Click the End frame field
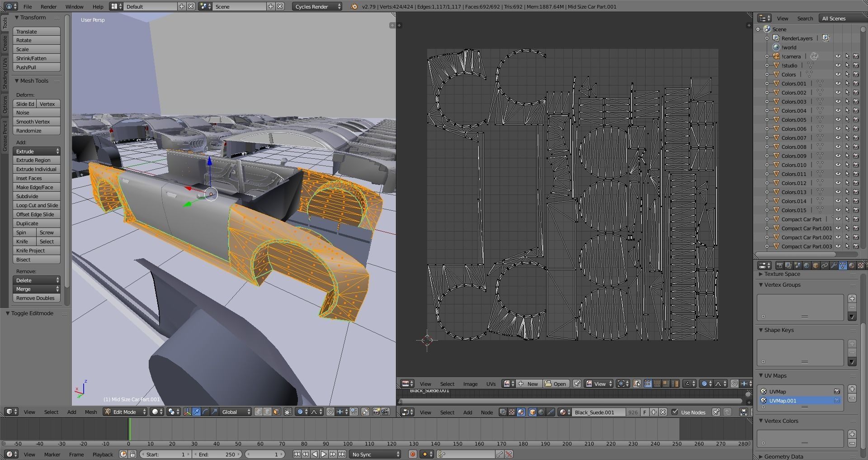This screenshot has width=868, height=460. [x=217, y=454]
